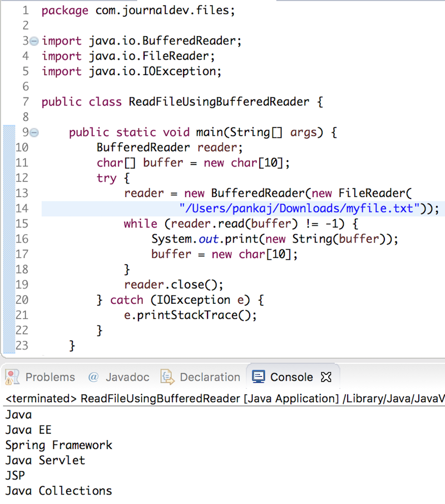Click the "JSP" console output line
The image size is (445, 504).
[x=15, y=476]
